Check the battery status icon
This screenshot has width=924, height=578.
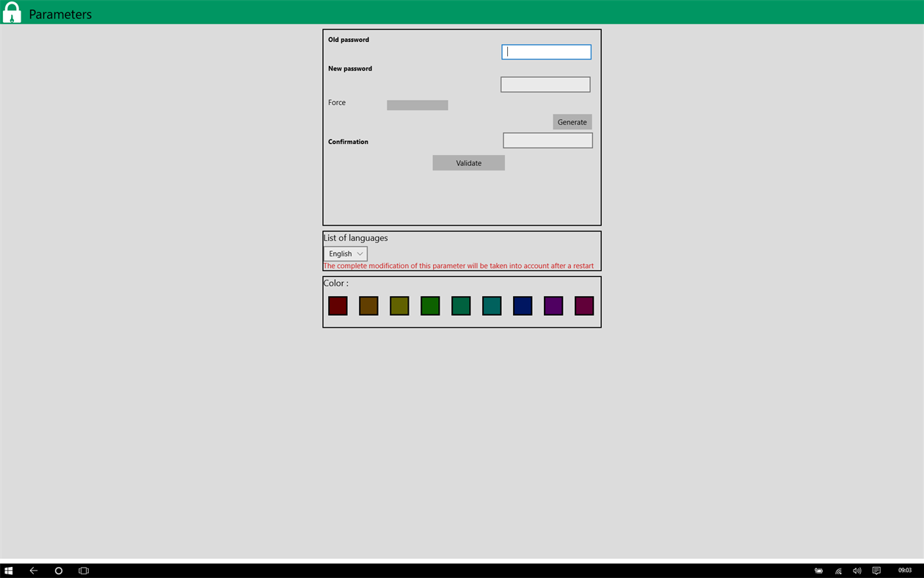818,570
